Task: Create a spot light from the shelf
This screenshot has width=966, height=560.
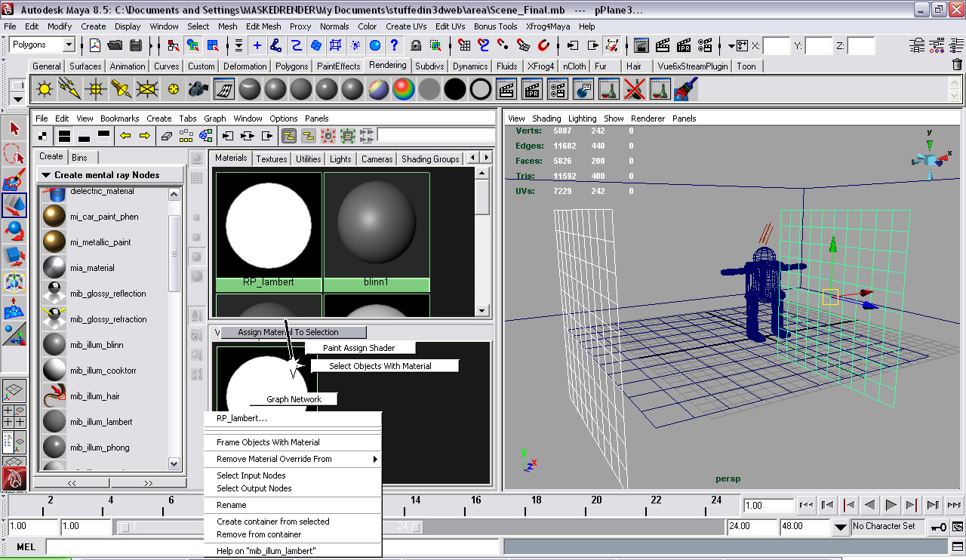Action: coord(121,90)
